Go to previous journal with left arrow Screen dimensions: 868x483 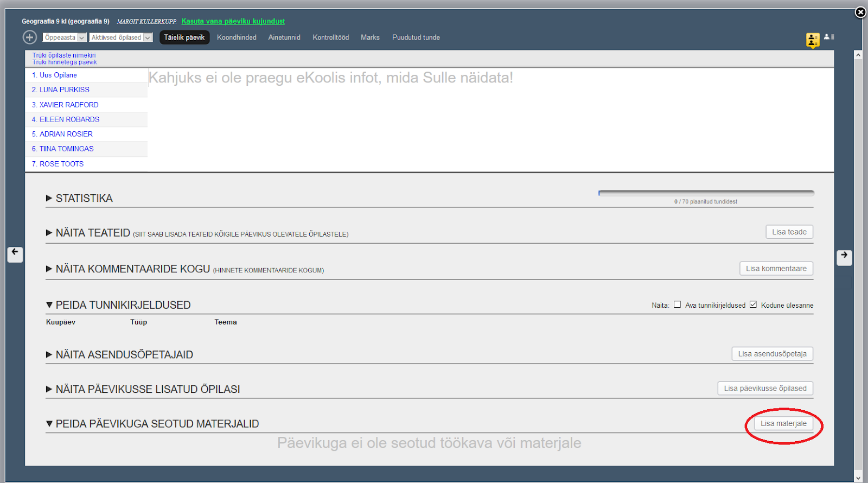[x=15, y=253]
